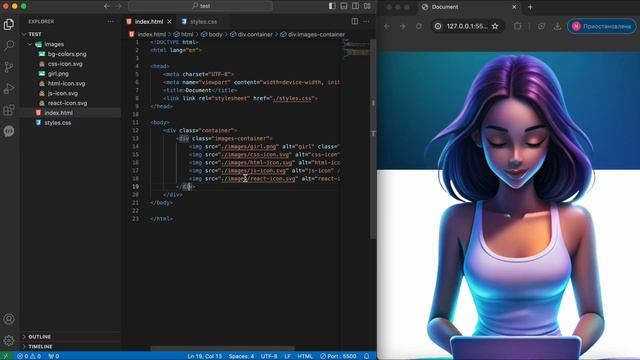Viewport: 640px width, 360px height.
Task: Click Ln 19, Col 13 status entry
Action: coord(204,356)
